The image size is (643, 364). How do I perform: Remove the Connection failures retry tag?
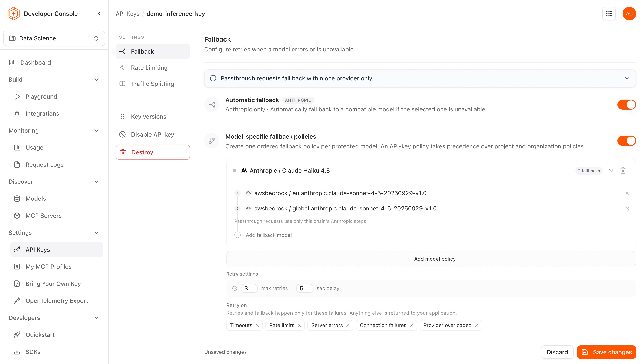click(411, 325)
